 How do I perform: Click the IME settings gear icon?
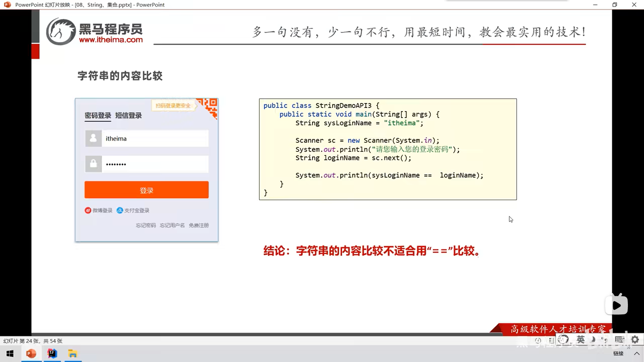[x=635, y=340]
